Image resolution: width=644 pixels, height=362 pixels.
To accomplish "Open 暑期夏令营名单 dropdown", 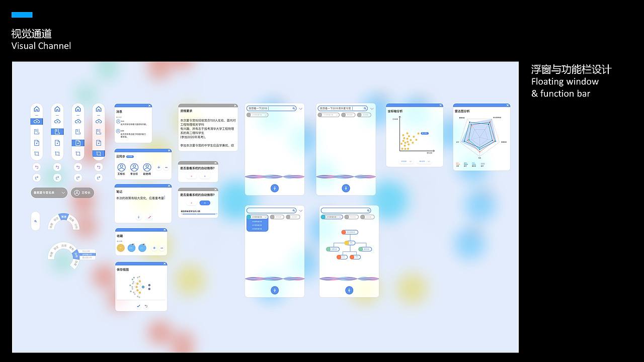I will (x=49, y=193).
